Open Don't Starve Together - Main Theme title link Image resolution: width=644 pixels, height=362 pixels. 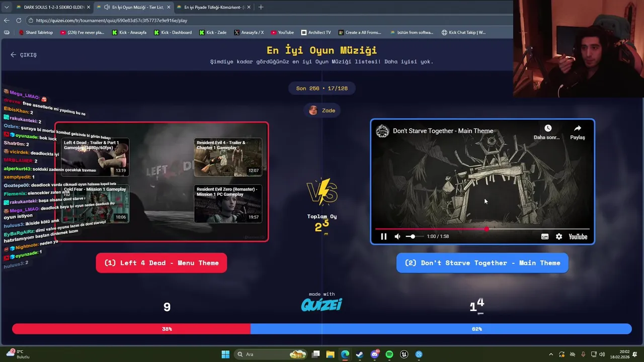[x=443, y=131]
